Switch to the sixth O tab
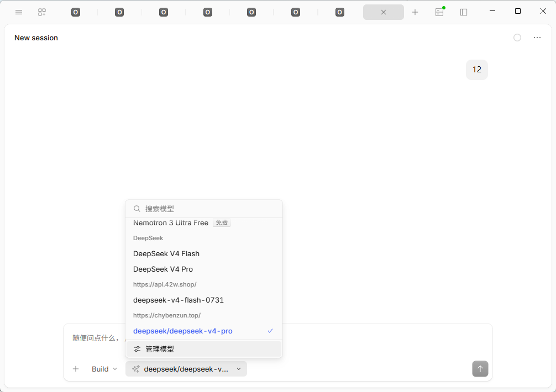 click(x=295, y=12)
